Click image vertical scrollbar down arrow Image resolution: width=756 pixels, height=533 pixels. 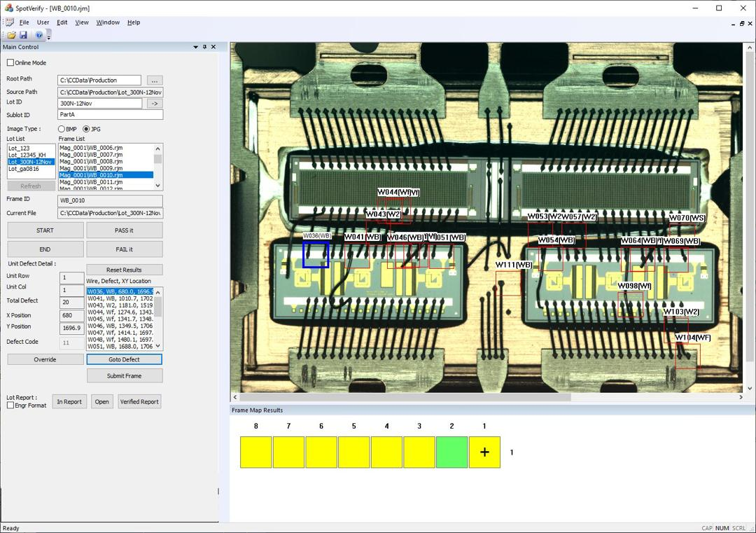[750, 388]
